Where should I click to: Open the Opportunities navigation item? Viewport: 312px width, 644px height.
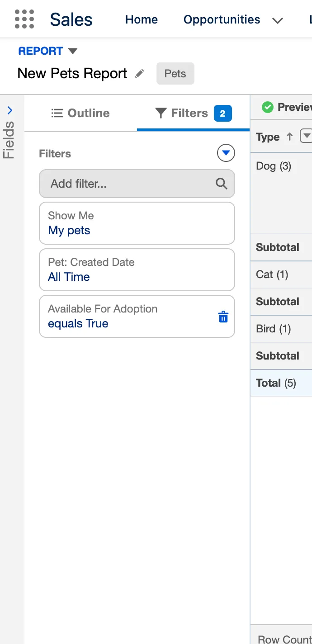click(222, 19)
